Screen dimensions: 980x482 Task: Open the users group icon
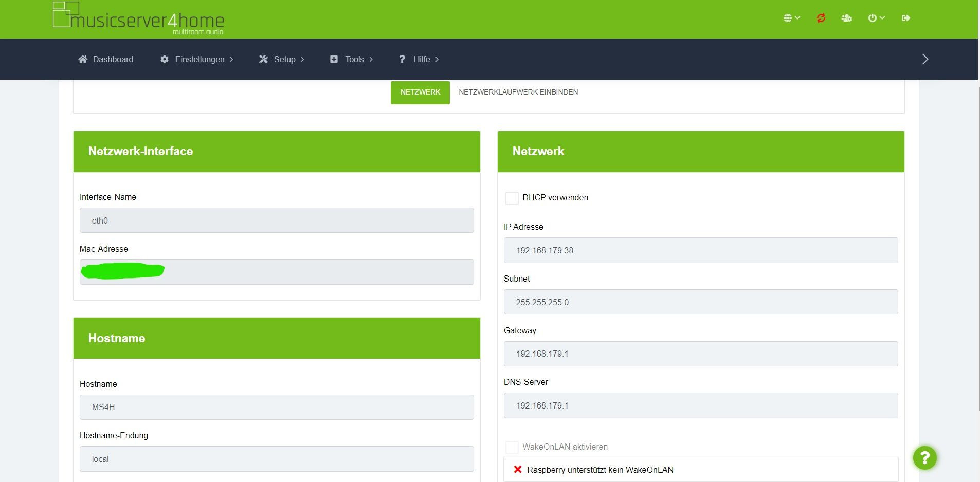point(847,18)
